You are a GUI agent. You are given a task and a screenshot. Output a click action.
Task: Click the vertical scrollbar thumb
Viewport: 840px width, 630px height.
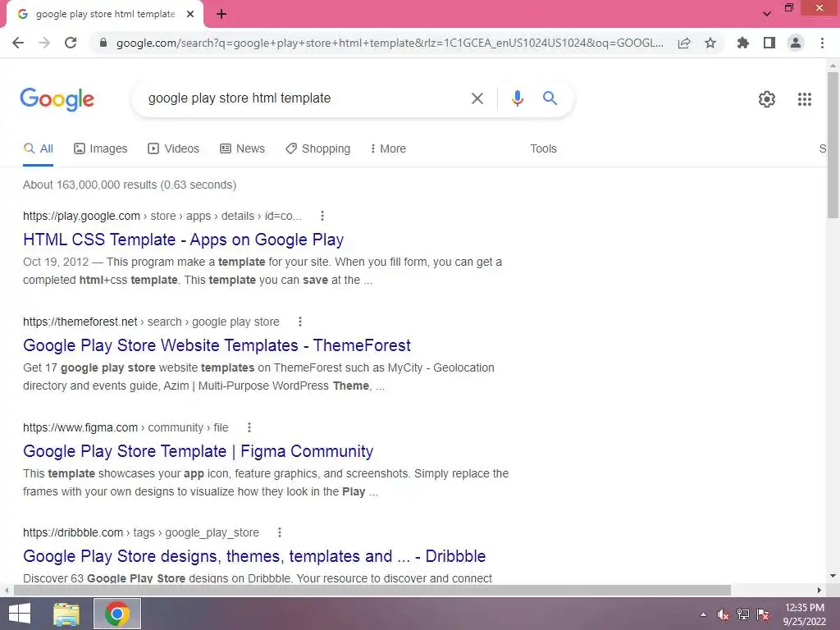click(x=833, y=144)
